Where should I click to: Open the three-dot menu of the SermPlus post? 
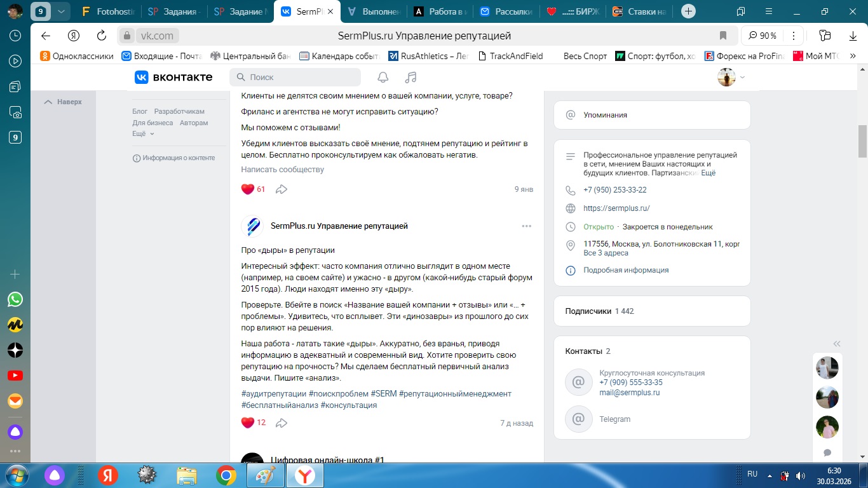tap(526, 226)
